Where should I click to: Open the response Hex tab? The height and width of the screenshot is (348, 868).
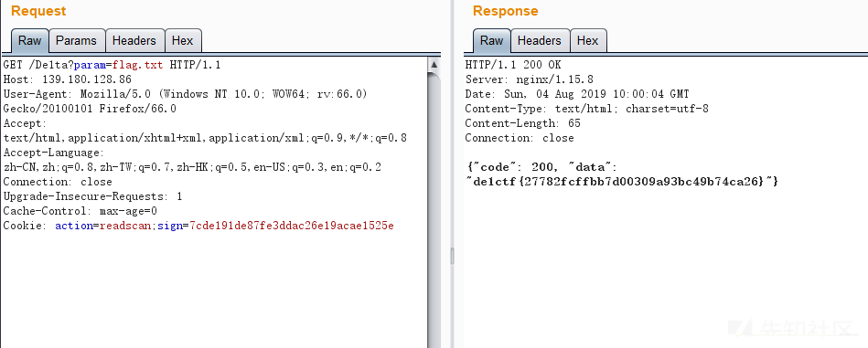coord(588,41)
